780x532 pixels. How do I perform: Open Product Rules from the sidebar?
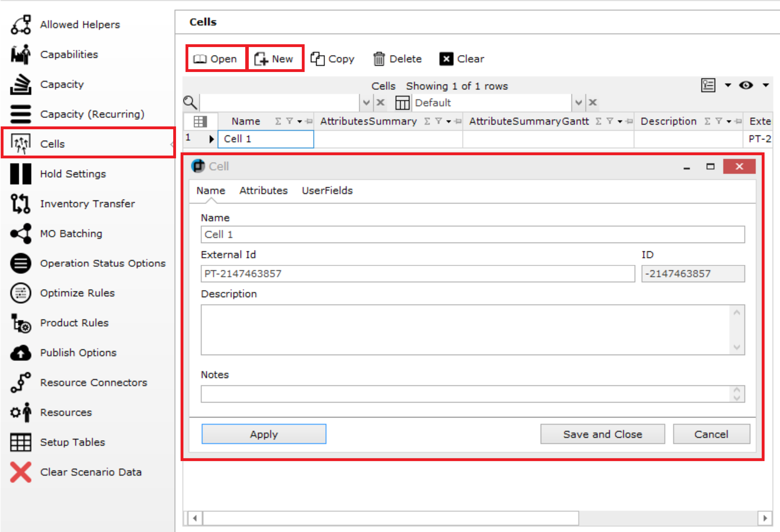pyautogui.click(x=74, y=323)
